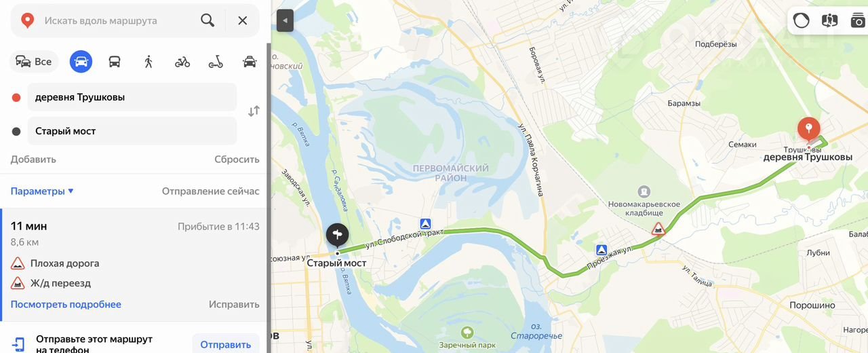Image resolution: width=868 pixels, height=353 pixels.
Task: Open 'Отправление сейчас' departure time selector
Action: [210, 191]
